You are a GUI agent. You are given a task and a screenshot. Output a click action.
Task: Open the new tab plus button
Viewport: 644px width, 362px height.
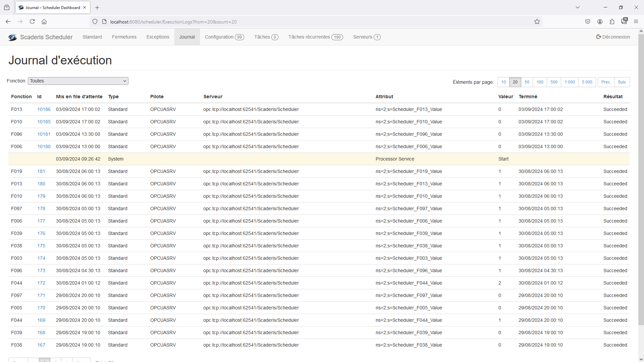pyautogui.click(x=97, y=7)
